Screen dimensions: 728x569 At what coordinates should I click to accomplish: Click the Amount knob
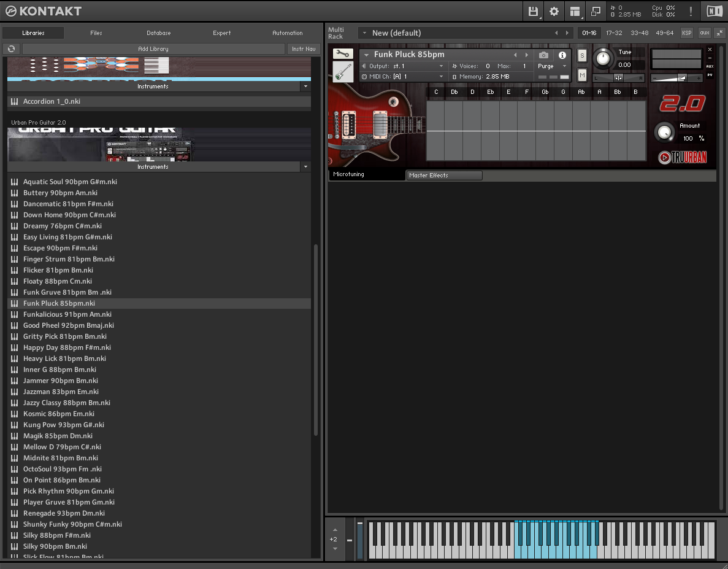[x=664, y=132]
